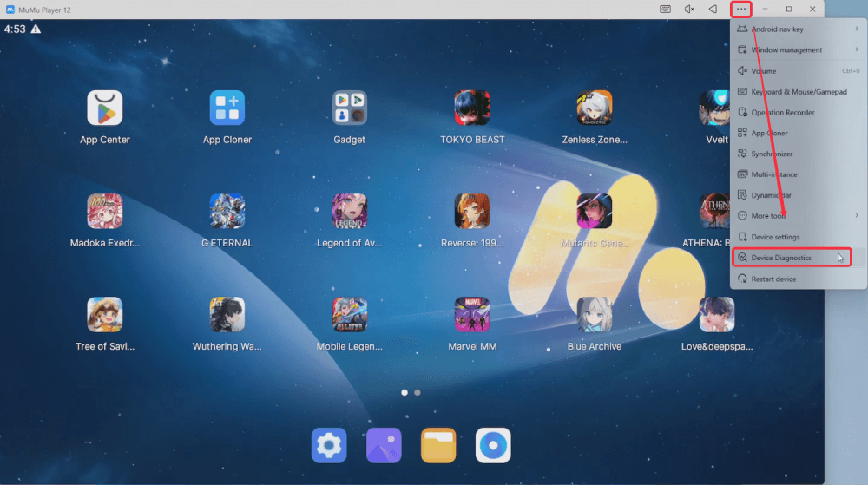Open the three-dots menu button

click(741, 9)
